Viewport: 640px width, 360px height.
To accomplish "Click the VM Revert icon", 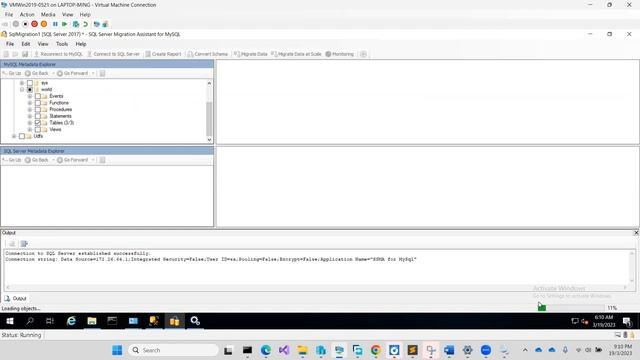I will [85, 24].
